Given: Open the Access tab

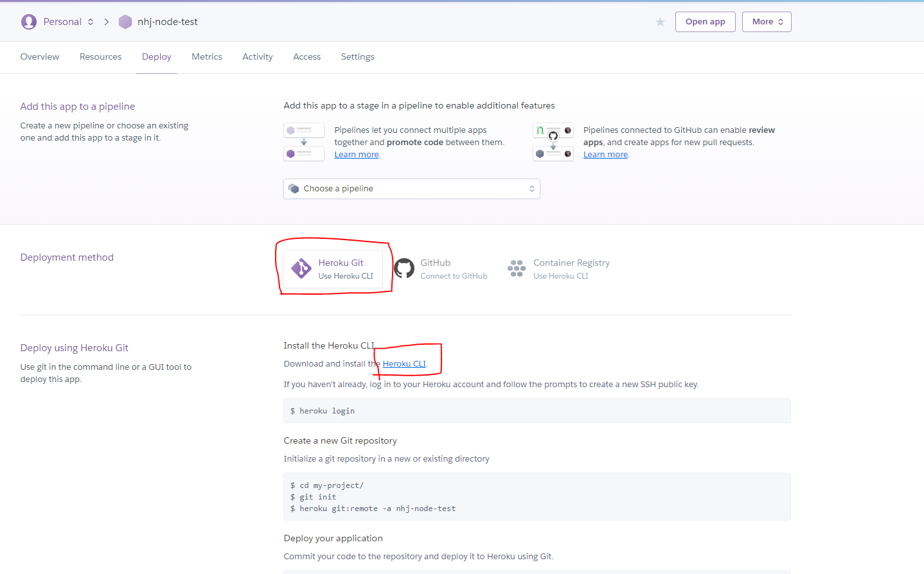Looking at the screenshot, I should click(307, 57).
